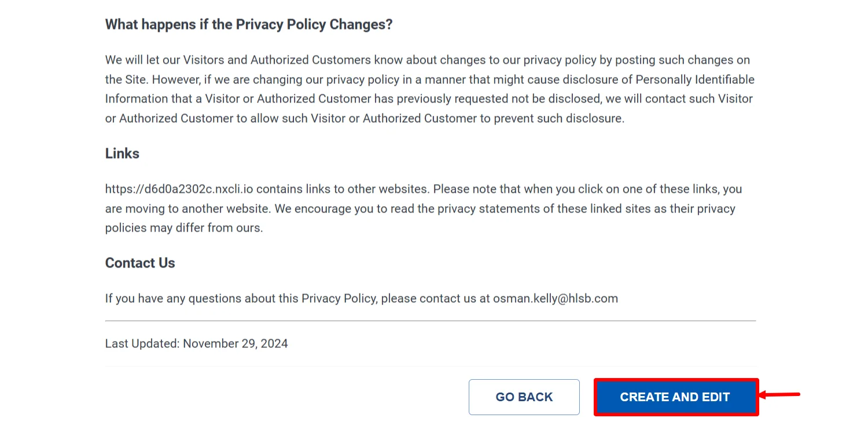Click the "Contact Us" section heading
Image resolution: width=868 pixels, height=440 pixels.
(x=140, y=263)
